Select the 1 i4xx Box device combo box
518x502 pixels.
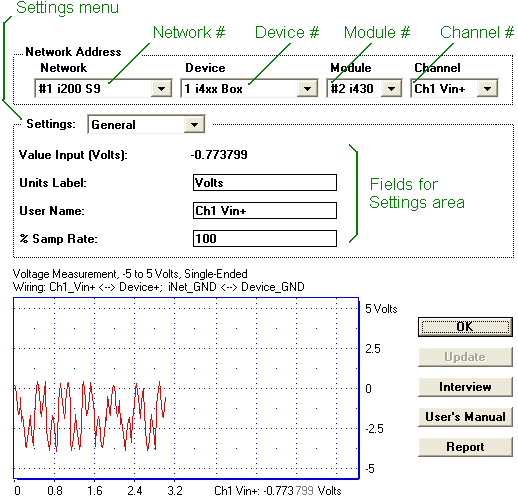pos(249,89)
